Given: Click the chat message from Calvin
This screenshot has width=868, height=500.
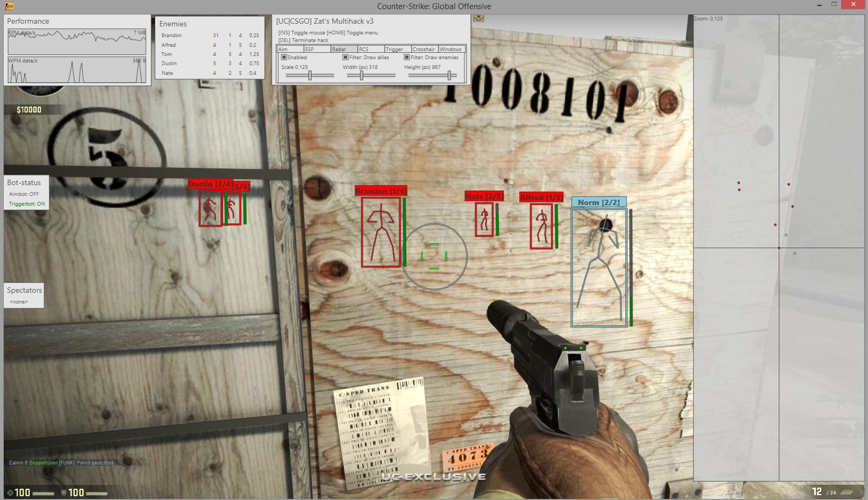Looking at the screenshot, I should 62,462.
